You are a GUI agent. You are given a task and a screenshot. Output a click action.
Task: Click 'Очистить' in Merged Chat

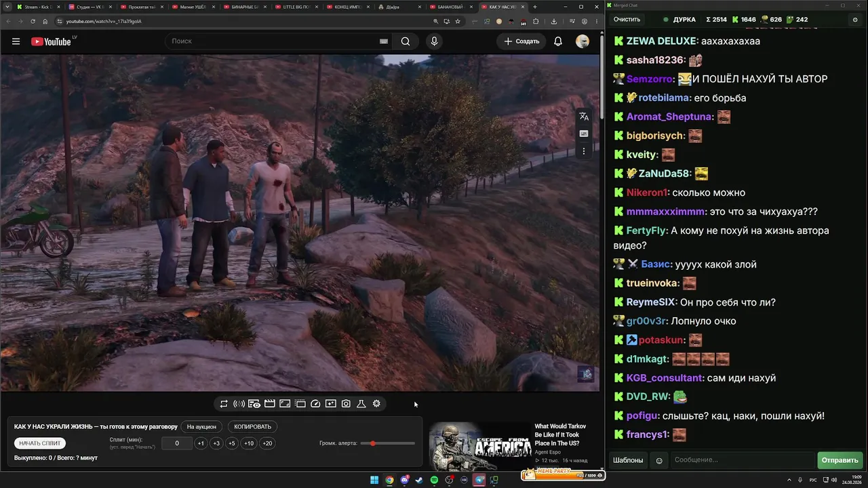coord(627,20)
